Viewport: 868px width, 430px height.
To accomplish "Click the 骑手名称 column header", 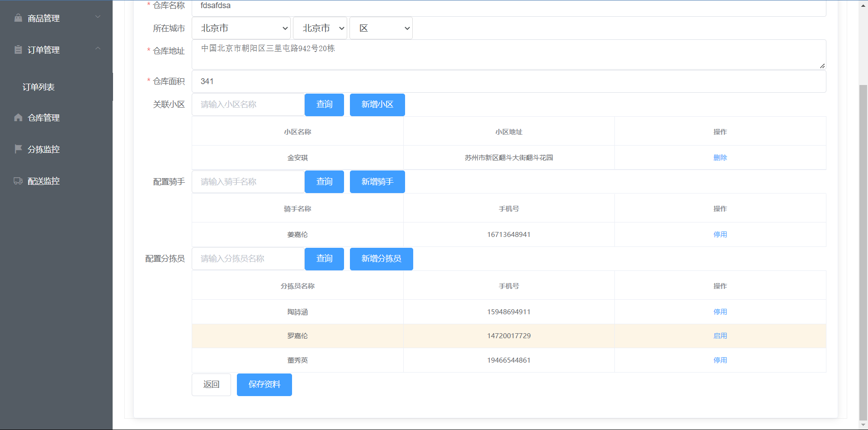I will [x=297, y=209].
